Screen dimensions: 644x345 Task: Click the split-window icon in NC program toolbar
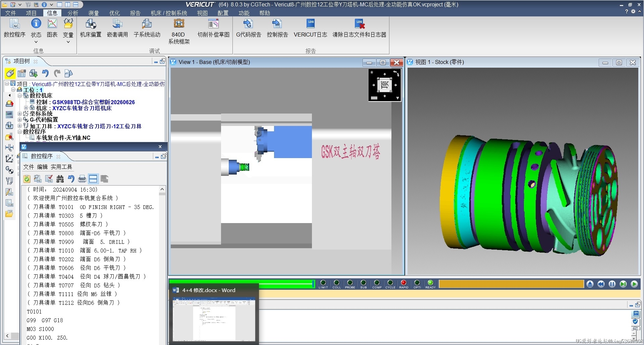[93, 179]
